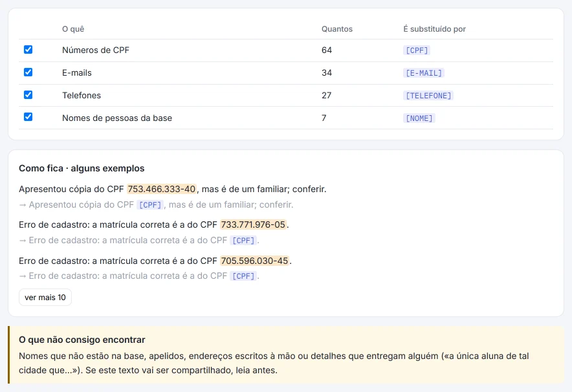Click the count value 27
This screenshot has height=392, width=572.
tap(327, 95)
